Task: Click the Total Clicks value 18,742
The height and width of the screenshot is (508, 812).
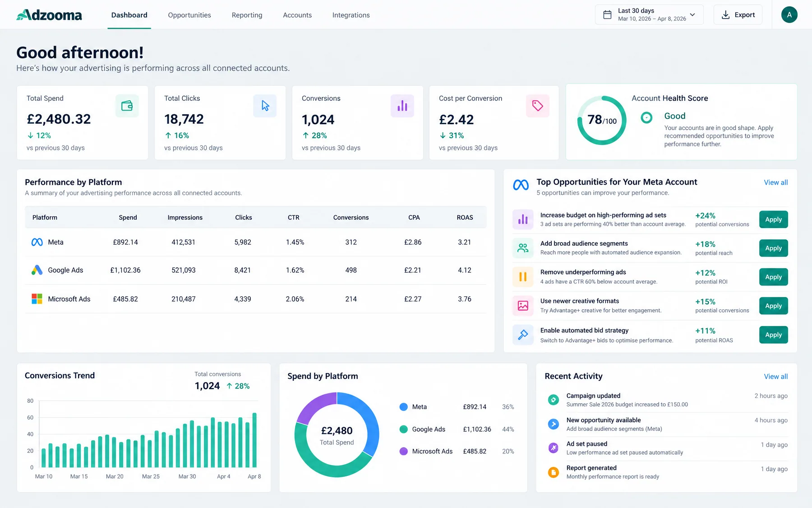Action: [x=184, y=119]
